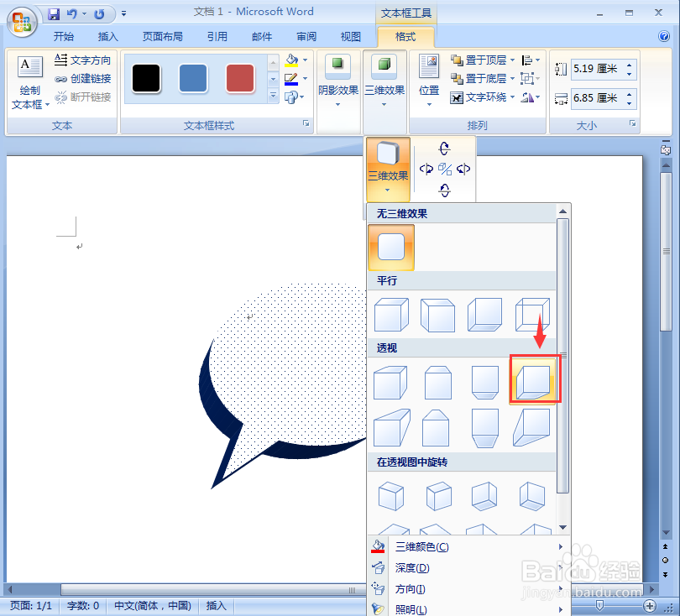680x616 pixels.
Task: Decrease the width value with the down stepper
Action: [x=630, y=102]
